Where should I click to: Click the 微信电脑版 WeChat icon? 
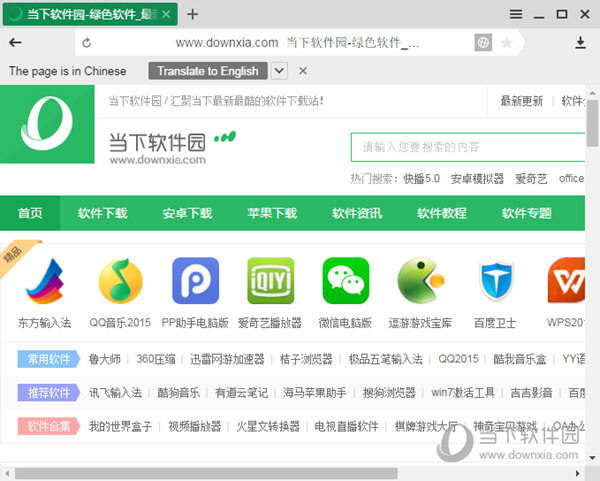point(346,280)
